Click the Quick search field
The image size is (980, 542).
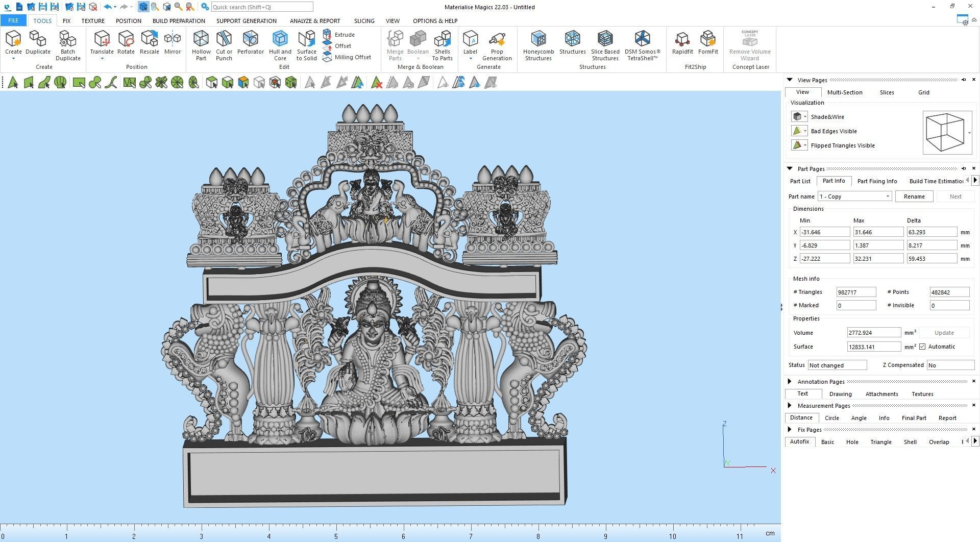[x=262, y=7]
